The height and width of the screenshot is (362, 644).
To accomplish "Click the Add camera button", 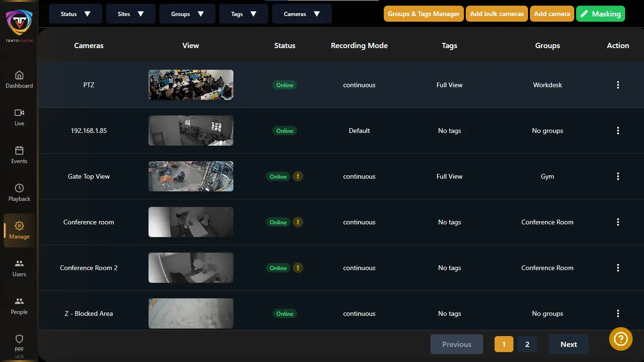I will point(552,14).
